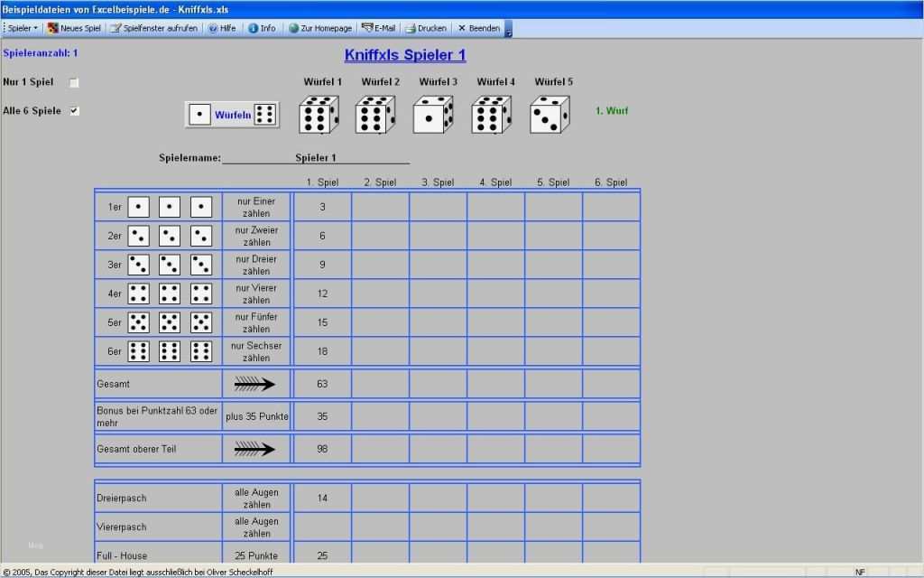Screen dimensions: 924x578
Task: Toggle the Alle 6 Spiele checkbox
Action: (x=74, y=111)
